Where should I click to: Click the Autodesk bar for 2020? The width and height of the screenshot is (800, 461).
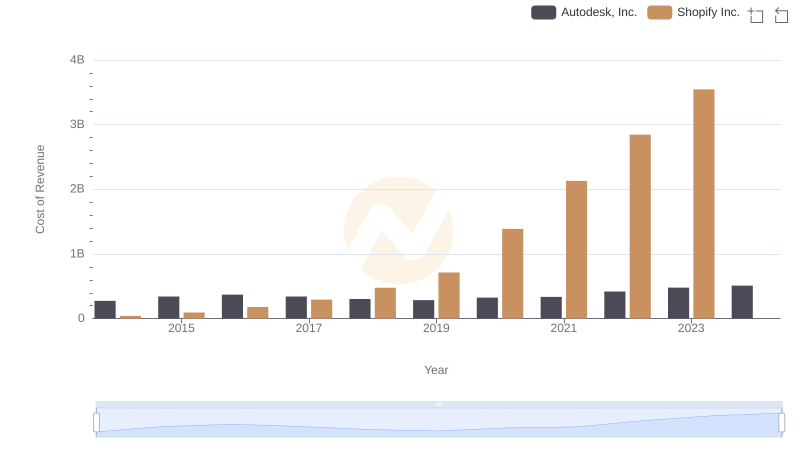(487, 308)
